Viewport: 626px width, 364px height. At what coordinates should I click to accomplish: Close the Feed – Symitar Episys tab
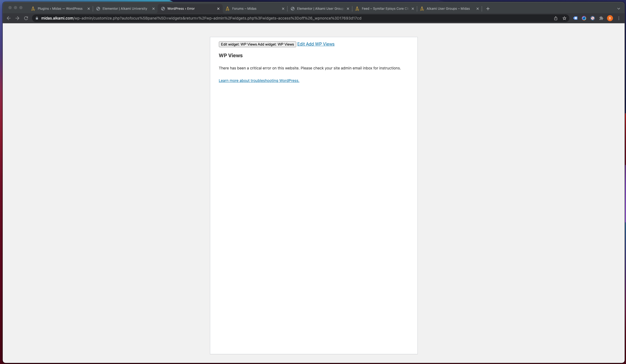(413, 9)
